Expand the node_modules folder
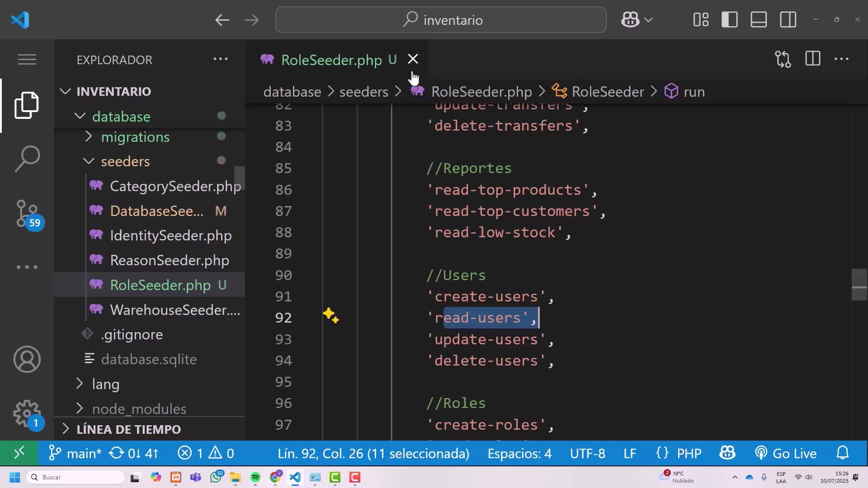Screen dimensions: 868x488 click(x=80, y=408)
